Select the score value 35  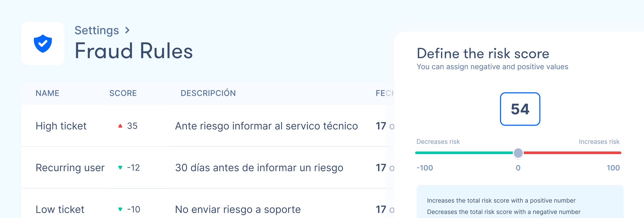tap(132, 126)
